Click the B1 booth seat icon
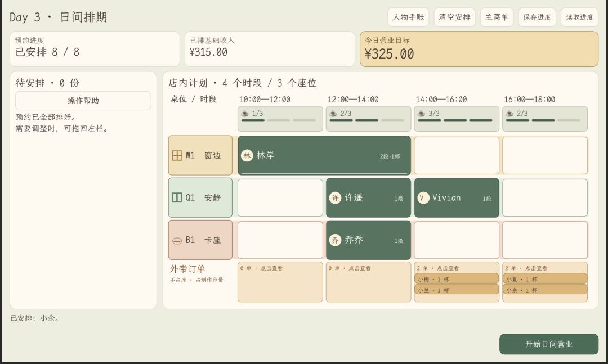Image resolution: width=608 pixels, height=364 pixels. [x=177, y=241]
